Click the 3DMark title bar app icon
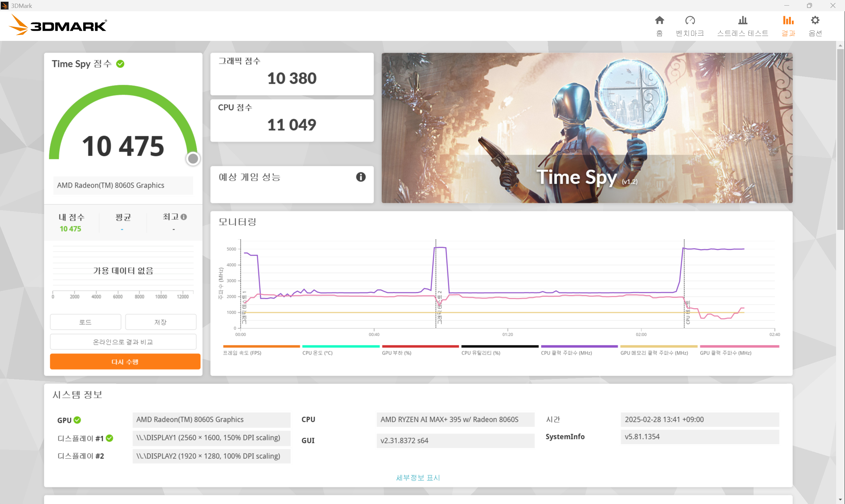 coord(5,5)
